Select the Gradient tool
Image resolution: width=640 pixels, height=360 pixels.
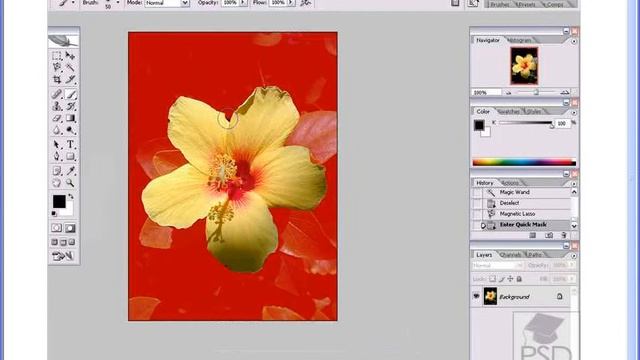pyautogui.click(x=70, y=118)
